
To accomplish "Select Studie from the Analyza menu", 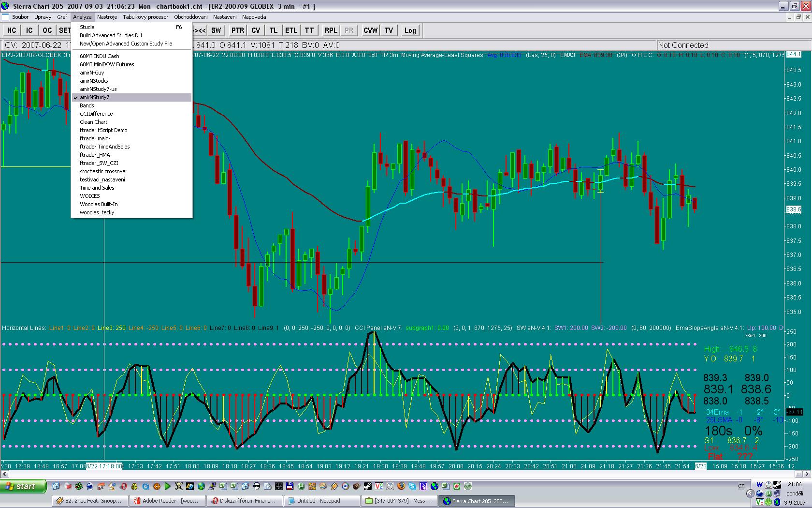I will 87,27.
